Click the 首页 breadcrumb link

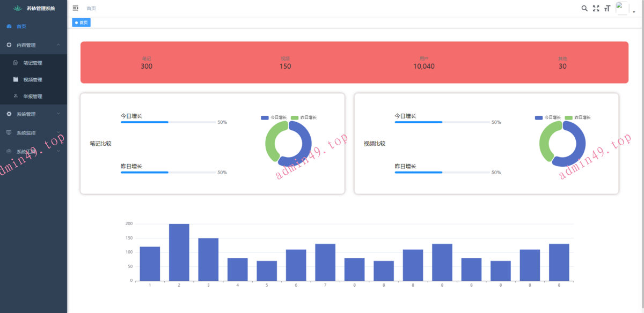pos(91,9)
